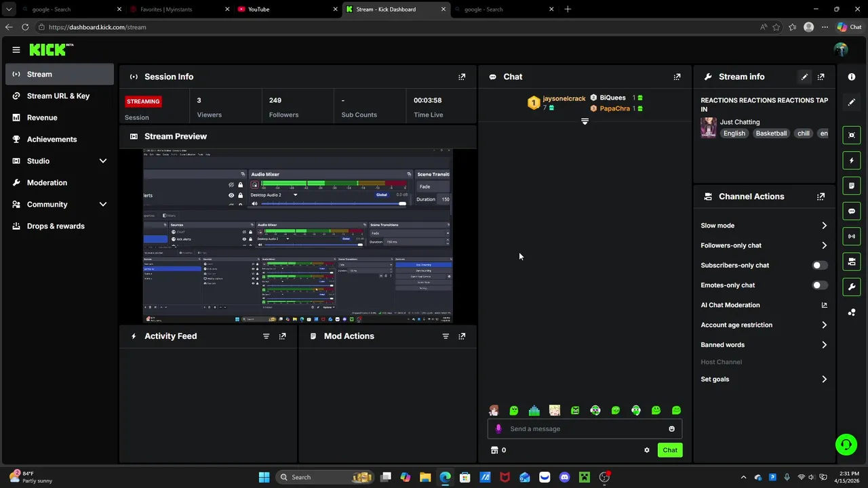This screenshot has height=488, width=868.
Task: Open Account age restriction options
Action: (x=764, y=325)
